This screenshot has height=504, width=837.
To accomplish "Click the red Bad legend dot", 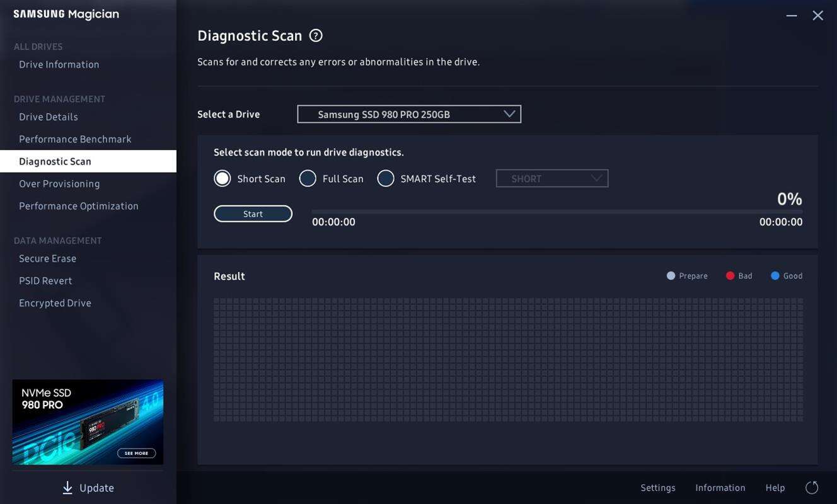I will pyautogui.click(x=730, y=276).
